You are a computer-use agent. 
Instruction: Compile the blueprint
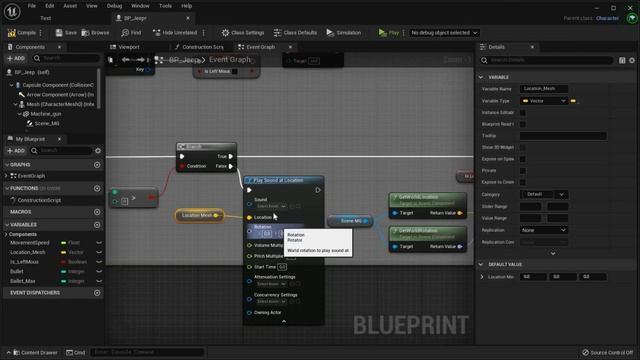[x=22, y=33]
